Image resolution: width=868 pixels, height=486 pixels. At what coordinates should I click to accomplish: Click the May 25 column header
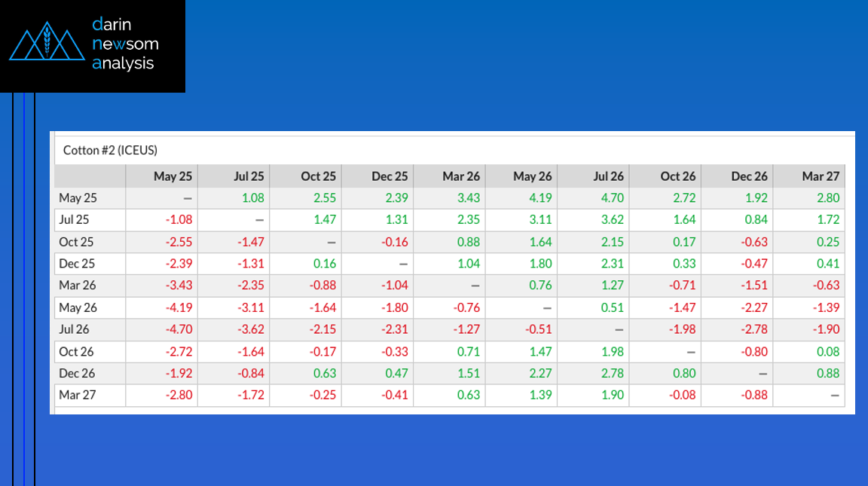[x=173, y=176]
